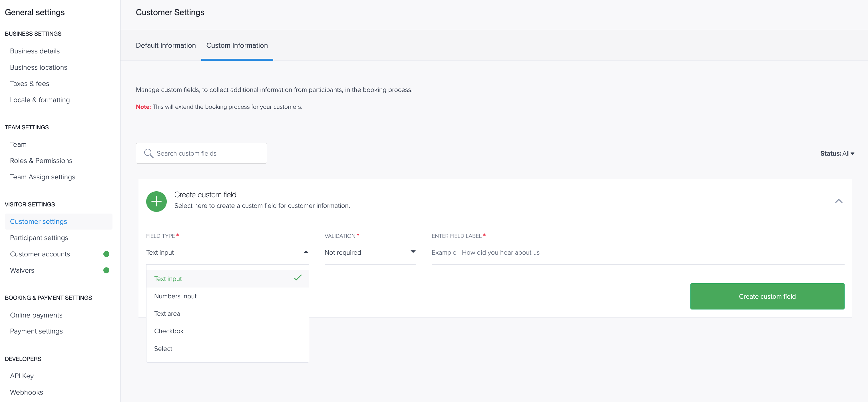
Task: Click the search magnifier icon
Action: (148, 153)
